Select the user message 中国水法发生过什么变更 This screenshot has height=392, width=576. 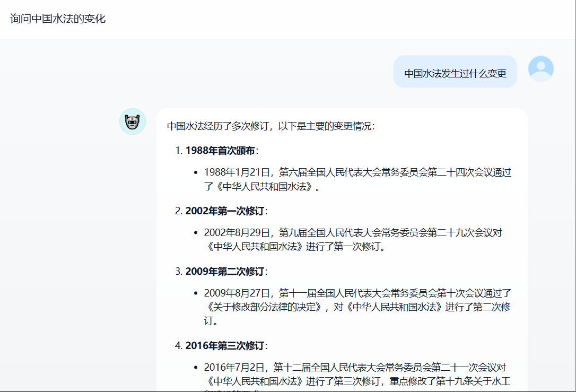click(x=455, y=73)
